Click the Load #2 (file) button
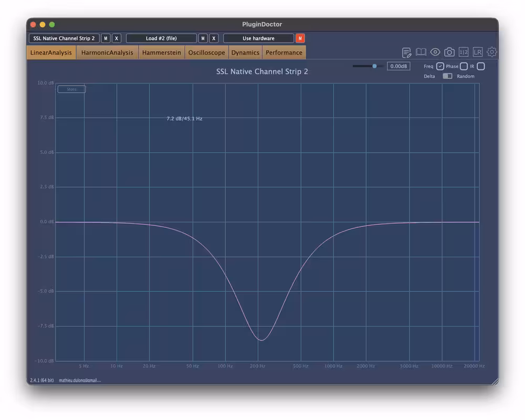Screen dimensions: 525x420 (x=161, y=38)
